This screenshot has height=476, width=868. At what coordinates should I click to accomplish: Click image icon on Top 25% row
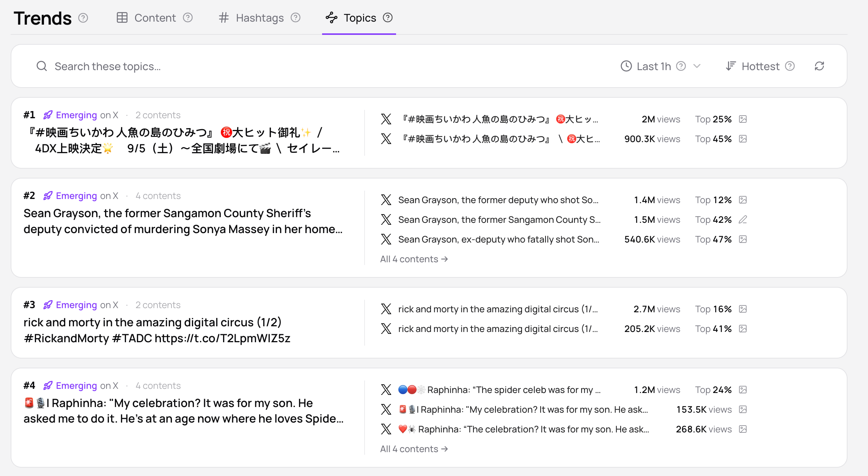743,119
